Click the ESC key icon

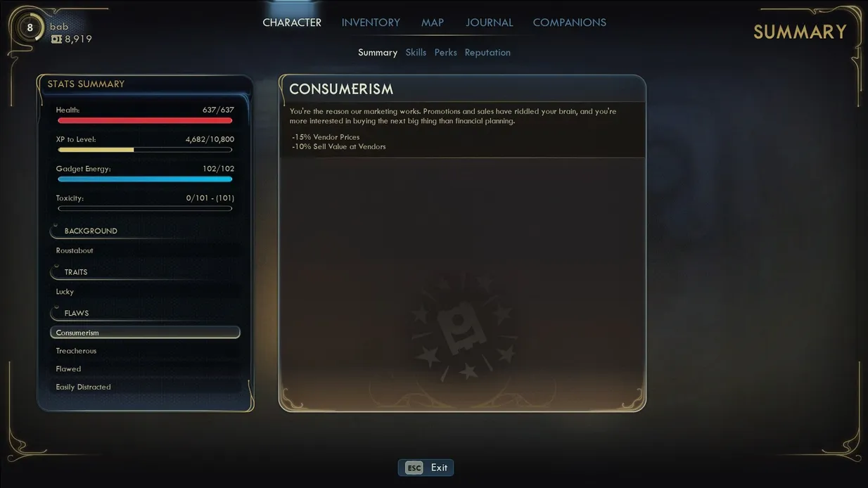(414, 468)
